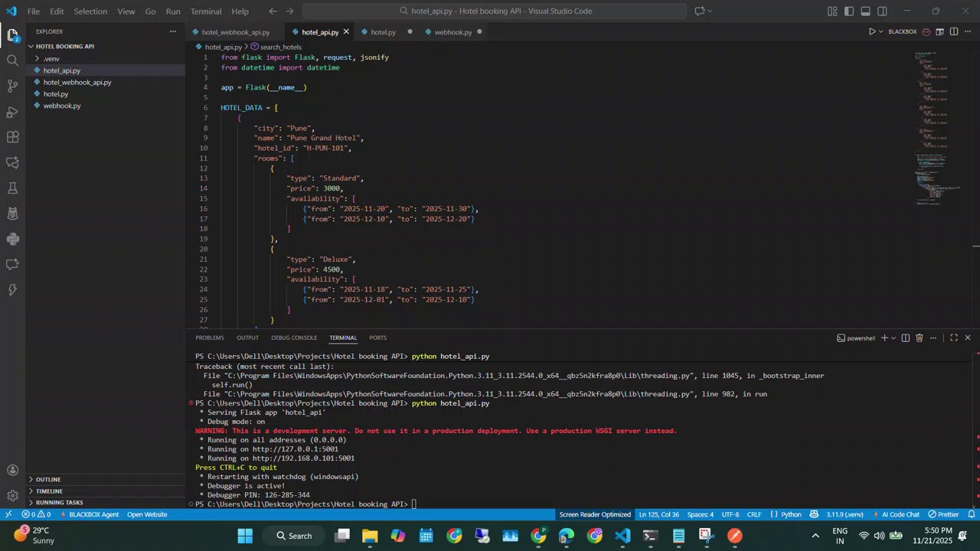Open the Run and Debug view
980x551 pixels.
pos(12,112)
